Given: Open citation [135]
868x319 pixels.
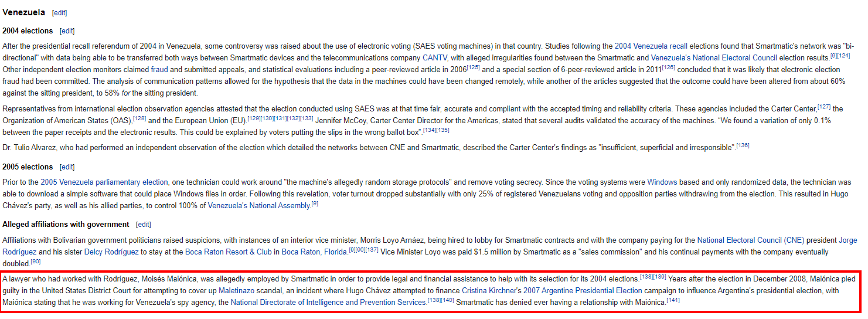Looking at the screenshot, I should click(x=443, y=130).
